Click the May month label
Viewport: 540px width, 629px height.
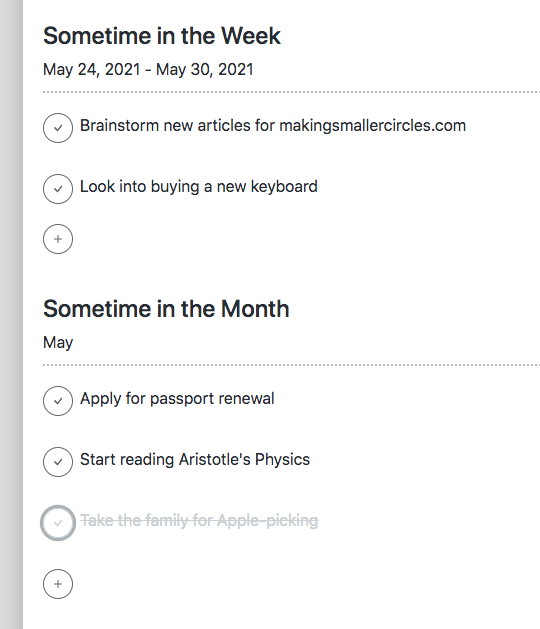pyautogui.click(x=58, y=343)
